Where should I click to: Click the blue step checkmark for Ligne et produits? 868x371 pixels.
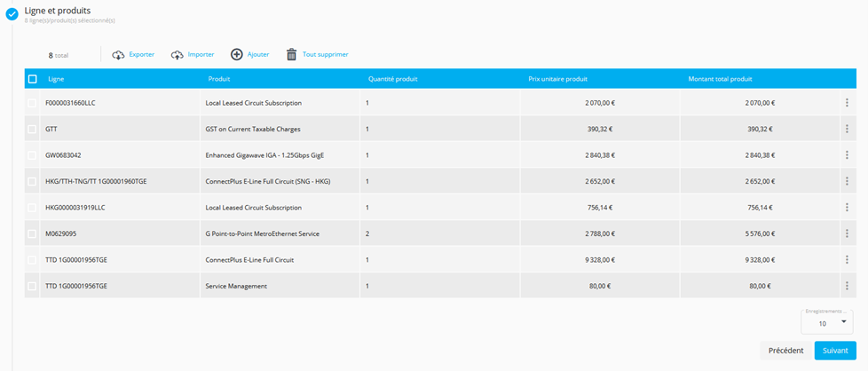click(x=12, y=13)
